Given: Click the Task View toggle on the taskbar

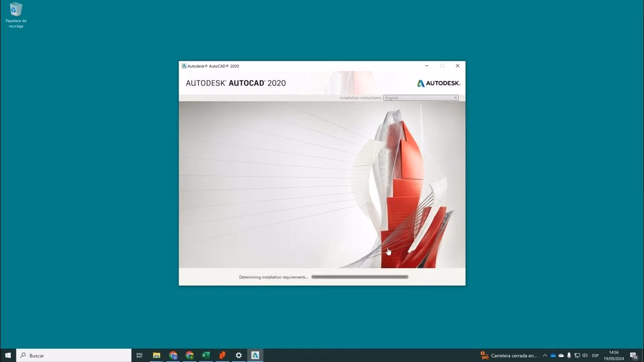Looking at the screenshot, I should pos(139,355).
